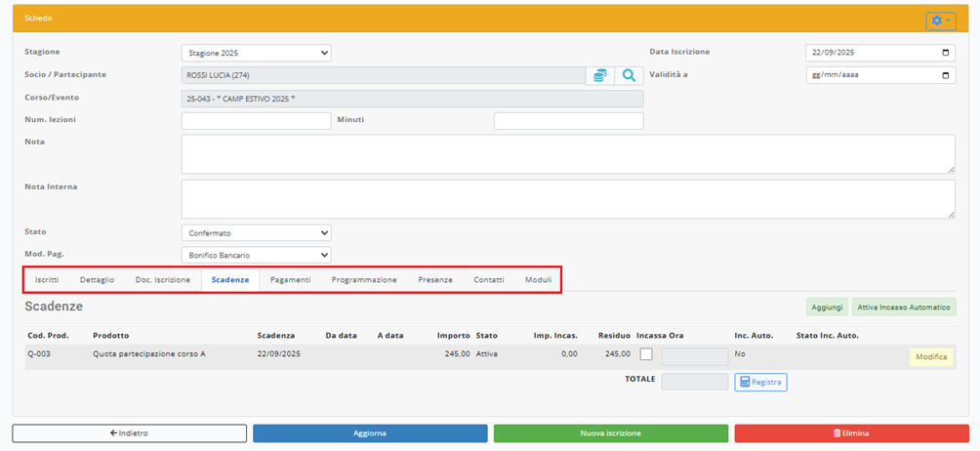
Task: Tick the Incassa Ora checkbox for Q-003
Action: pos(646,354)
